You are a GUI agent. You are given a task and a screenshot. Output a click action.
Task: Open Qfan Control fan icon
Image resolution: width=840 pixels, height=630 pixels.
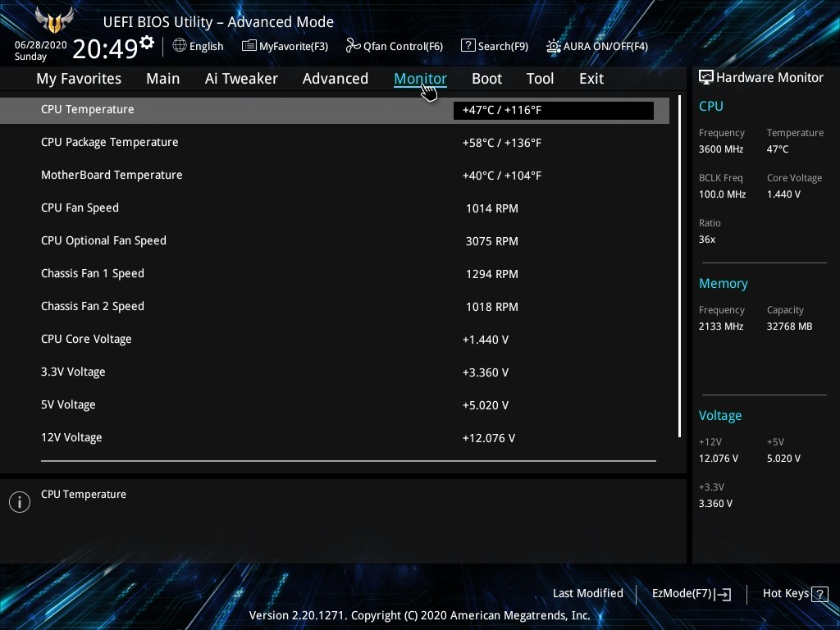coord(353,46)
